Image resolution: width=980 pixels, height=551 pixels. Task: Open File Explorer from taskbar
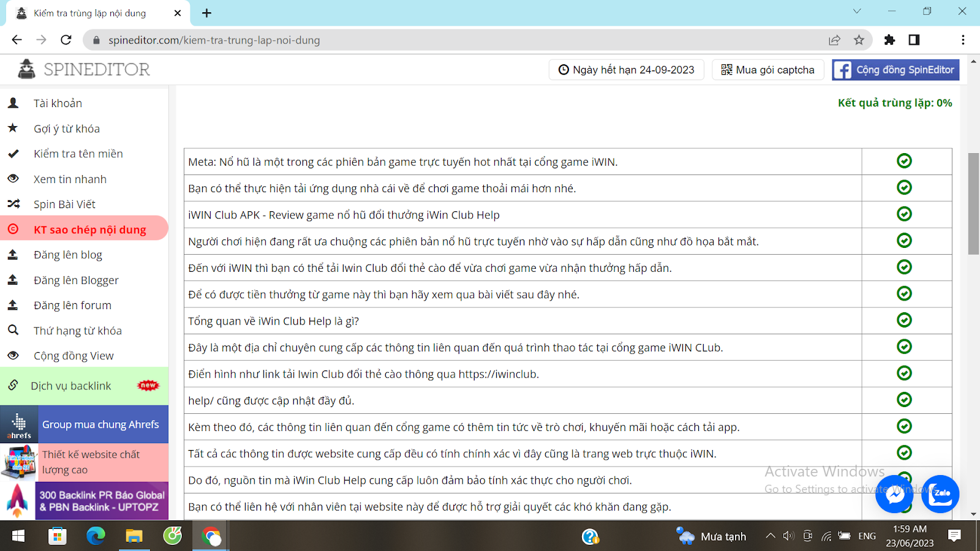pyautogui.click(x=134, y=536)
